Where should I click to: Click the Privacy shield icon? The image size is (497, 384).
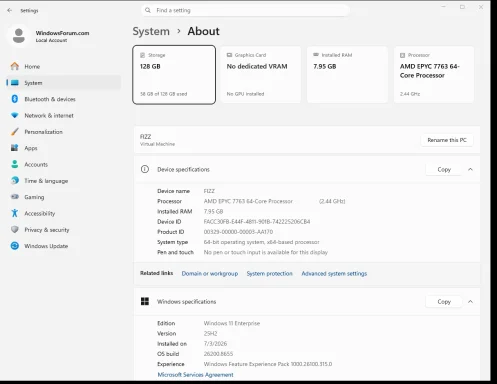coord(15,229)
